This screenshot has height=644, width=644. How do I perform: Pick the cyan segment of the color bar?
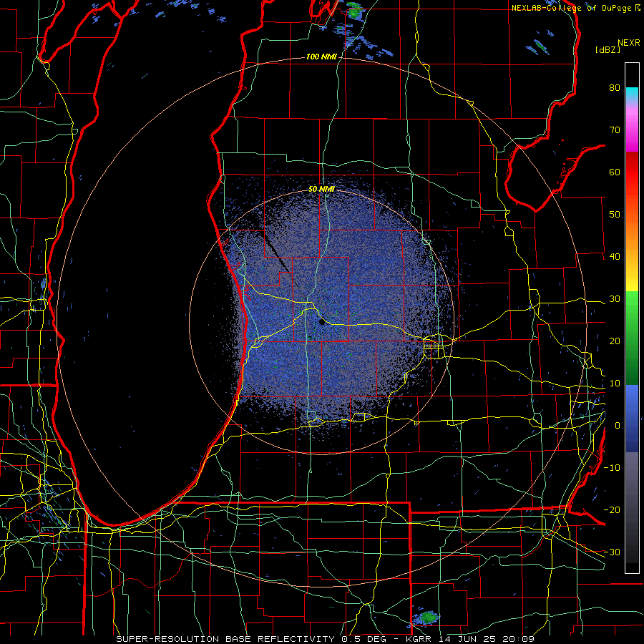(x=632, y=93)
